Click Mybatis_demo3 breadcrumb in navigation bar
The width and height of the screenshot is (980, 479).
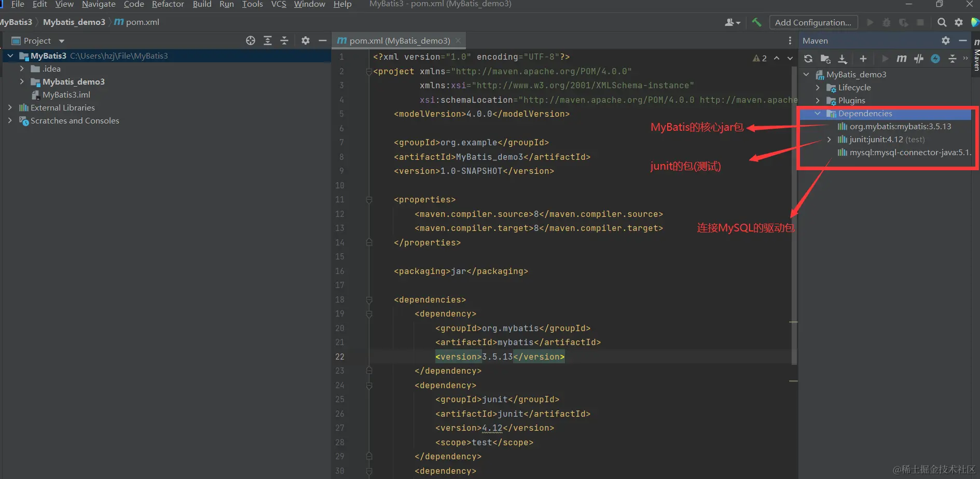[x=74, y=22]
